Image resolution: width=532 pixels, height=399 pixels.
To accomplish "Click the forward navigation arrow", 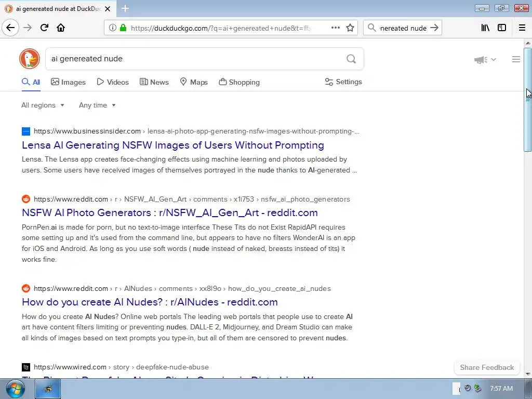I will (x=28, y=28).
